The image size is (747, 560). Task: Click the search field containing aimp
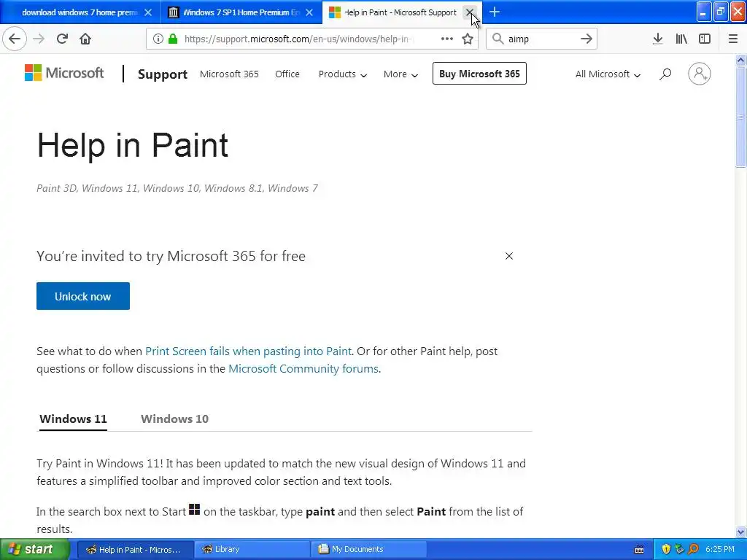[x=542, y=39]
